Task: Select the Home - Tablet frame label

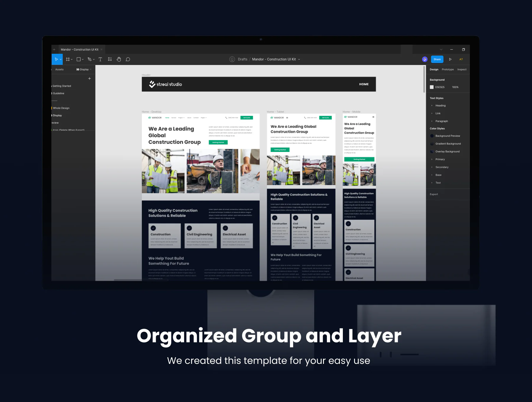Action: click(275, 112)
